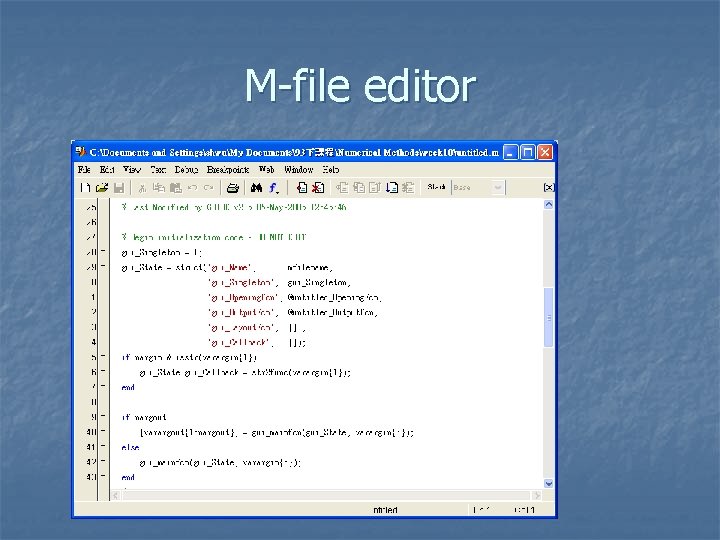Open the Window menu

click(x=298, y=169)
